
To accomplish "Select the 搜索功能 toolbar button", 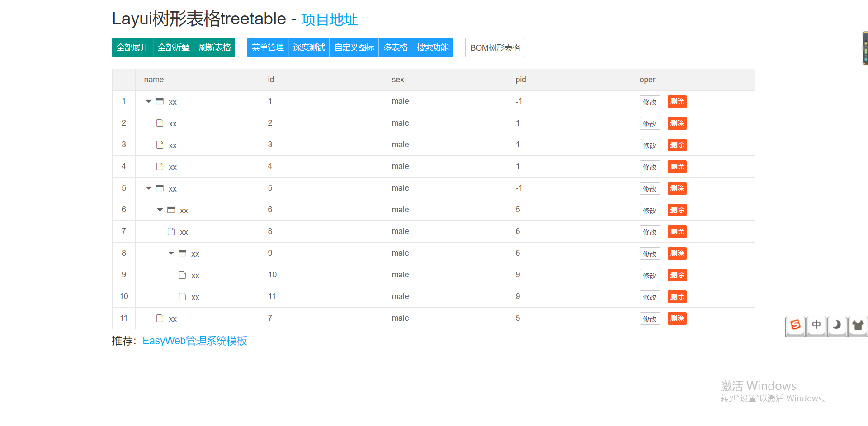I will [x=432, y=47].
